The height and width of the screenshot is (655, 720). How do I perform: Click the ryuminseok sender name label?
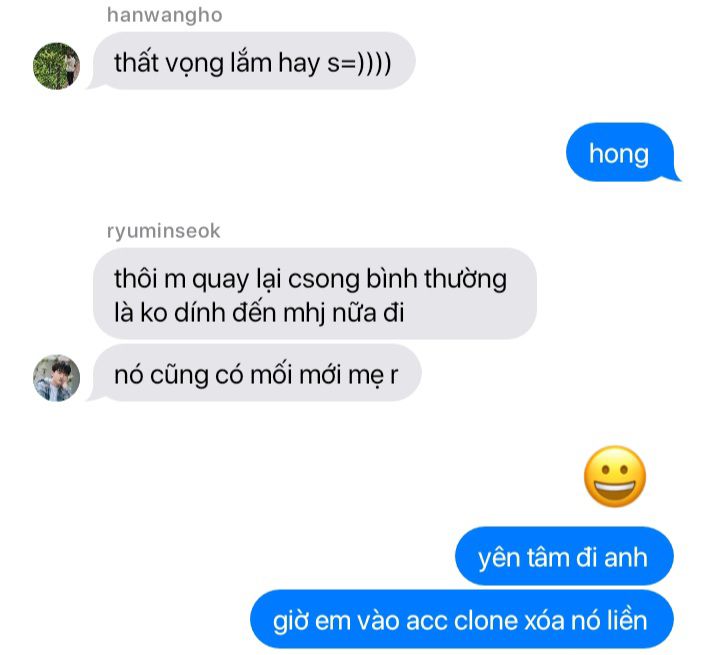tap(163, 231)
